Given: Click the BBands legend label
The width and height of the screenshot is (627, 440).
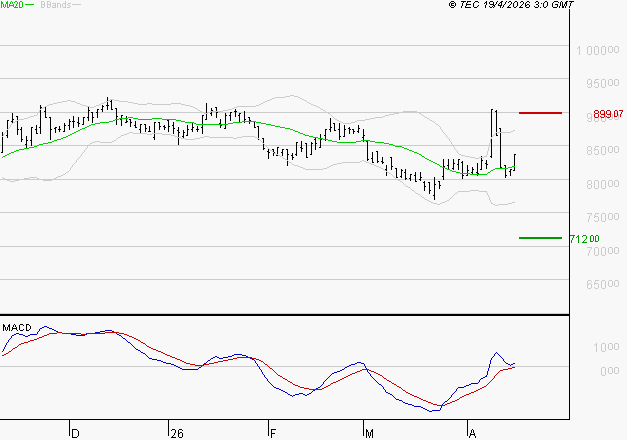Looking at the screenshot, I should tap(54, 5).
